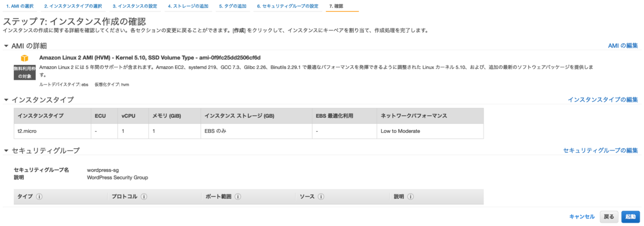
Task: Open 6. セキュリティグループの設定 tab
Action: click(288, 6)
